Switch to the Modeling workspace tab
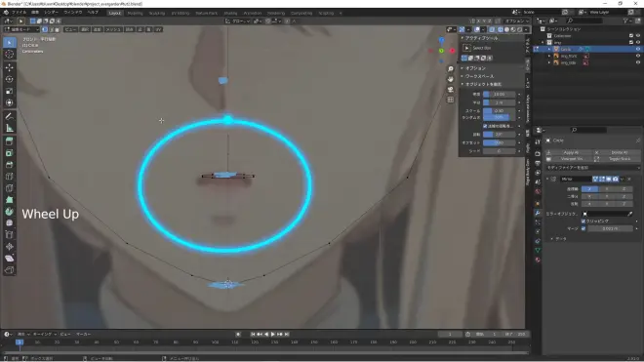The image size is (644, 362). (x=135, y=13)
